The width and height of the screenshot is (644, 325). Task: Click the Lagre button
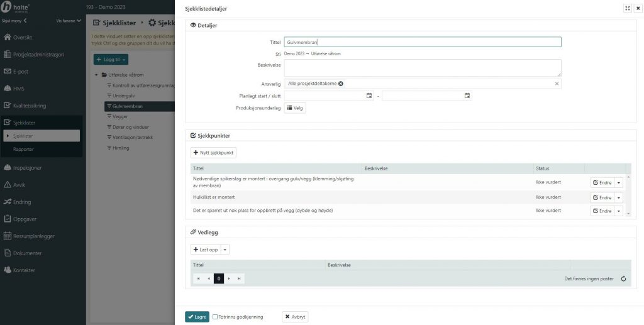tap(197, 317)
